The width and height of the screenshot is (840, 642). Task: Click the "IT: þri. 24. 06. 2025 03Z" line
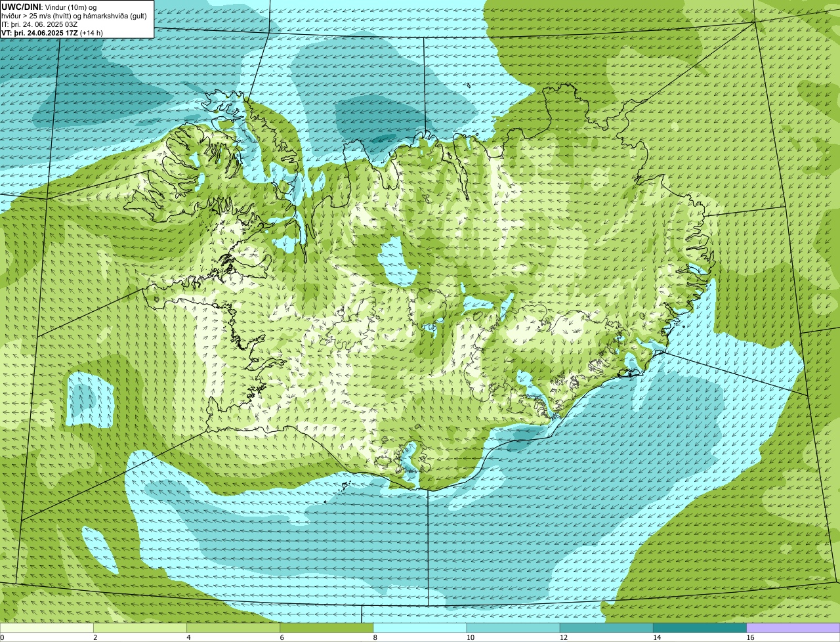point(40,24)
